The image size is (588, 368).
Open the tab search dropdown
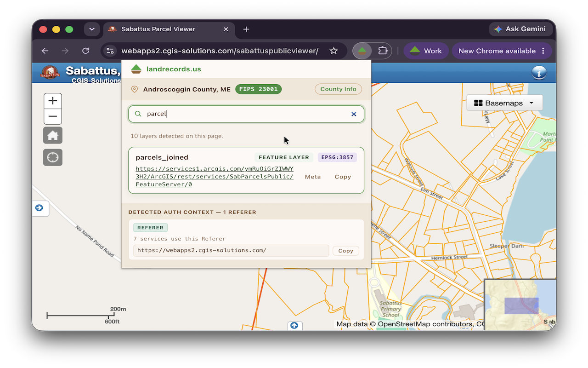[x=92, y=29]
